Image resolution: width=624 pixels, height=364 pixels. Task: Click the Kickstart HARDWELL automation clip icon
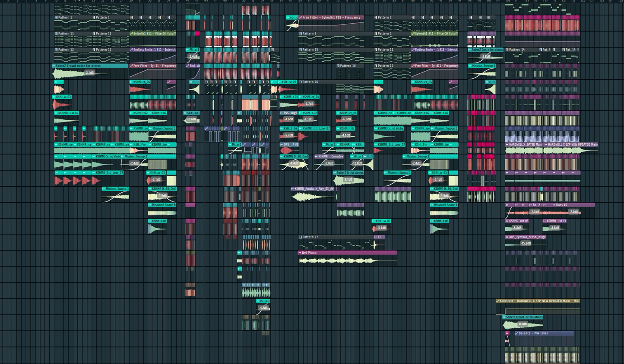tap(498, 301)
